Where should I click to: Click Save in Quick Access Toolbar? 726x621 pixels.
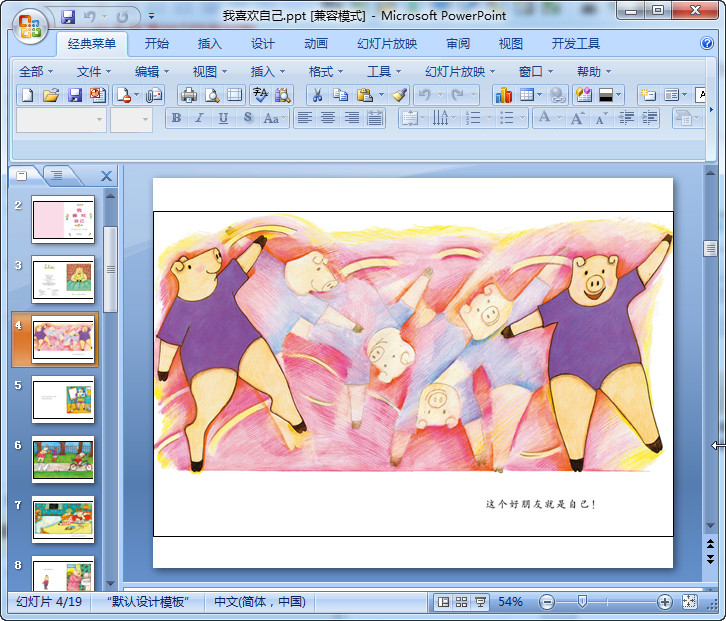[x=68, y=17]
